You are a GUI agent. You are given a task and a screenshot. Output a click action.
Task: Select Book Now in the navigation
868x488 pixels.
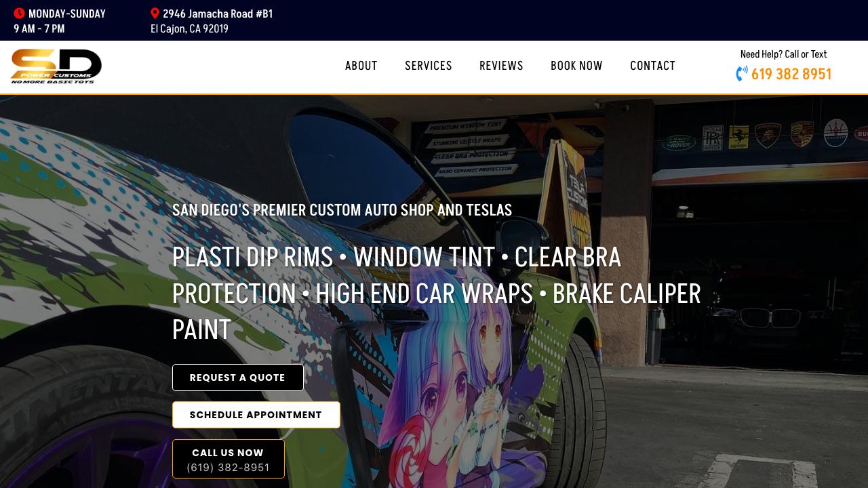(x=576, y=66)
